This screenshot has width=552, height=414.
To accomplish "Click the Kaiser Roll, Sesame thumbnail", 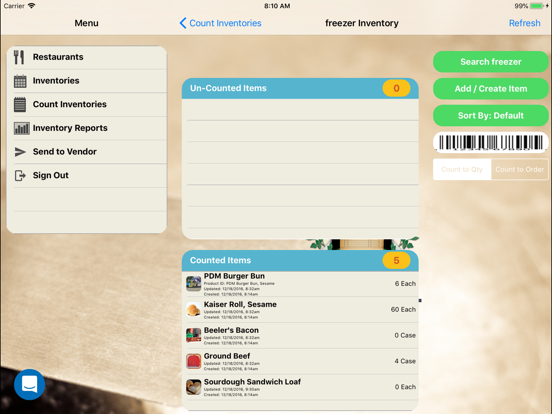I will 194,309.
